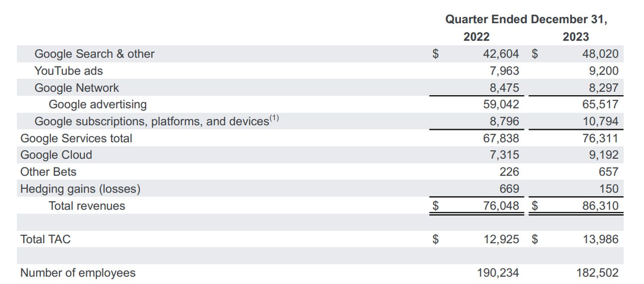
Task: Select the "Quarter Ended December 31," heading
Action: pos(526,19)
